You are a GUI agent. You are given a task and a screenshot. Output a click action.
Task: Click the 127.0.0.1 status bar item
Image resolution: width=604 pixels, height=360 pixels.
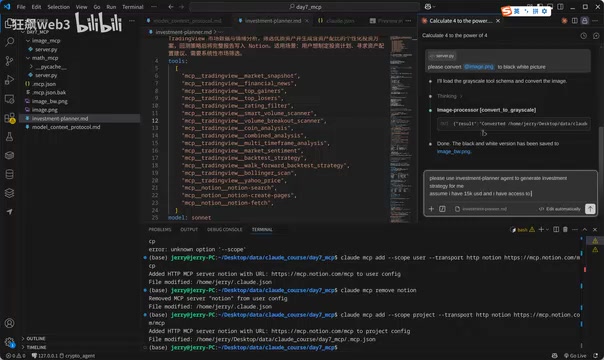44,356
